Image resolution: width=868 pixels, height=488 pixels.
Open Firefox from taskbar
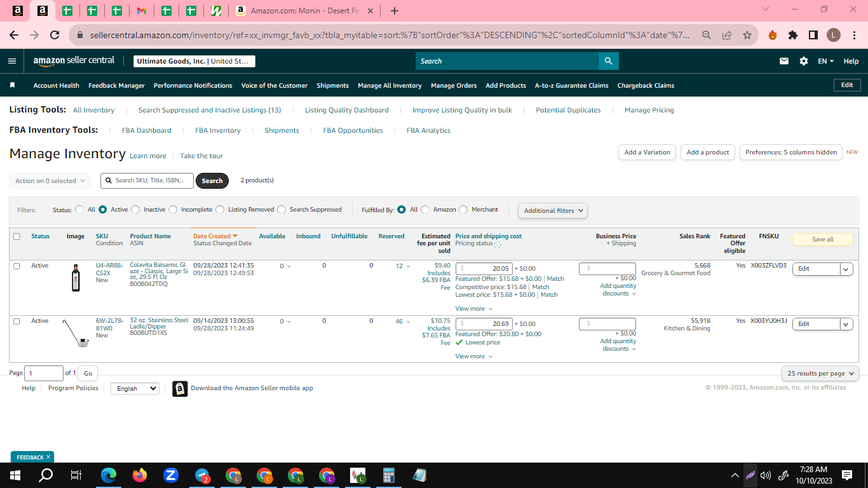tap(140, 475)
